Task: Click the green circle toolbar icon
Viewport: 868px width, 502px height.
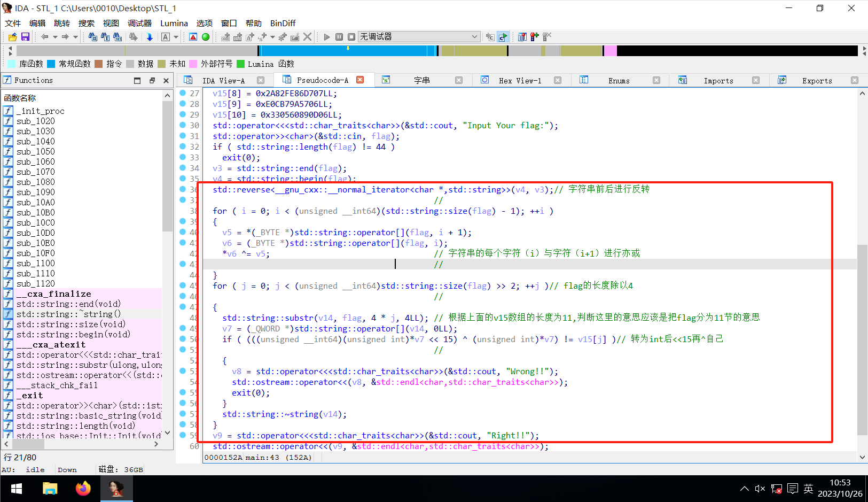Action: pyautogui.click(x=206, y=37)
